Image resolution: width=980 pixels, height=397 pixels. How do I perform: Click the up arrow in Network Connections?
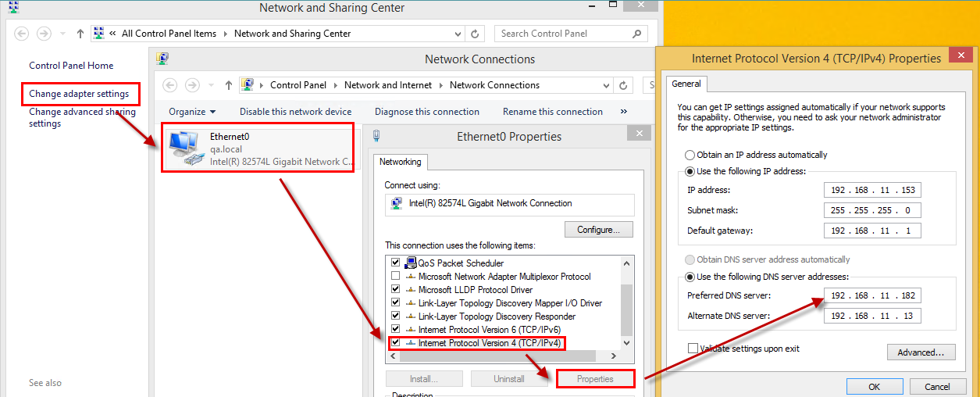tap(229, 85)
